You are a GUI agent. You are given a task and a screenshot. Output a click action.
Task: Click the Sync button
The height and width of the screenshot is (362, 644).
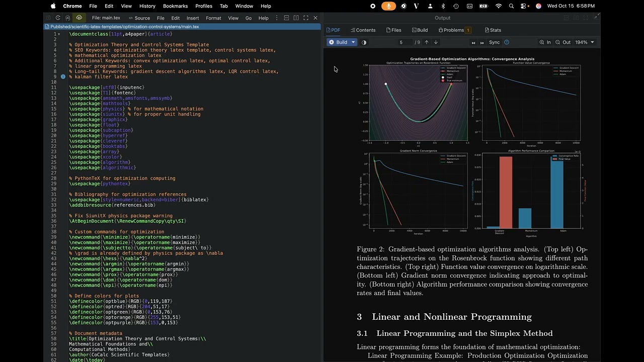point(495,42)
